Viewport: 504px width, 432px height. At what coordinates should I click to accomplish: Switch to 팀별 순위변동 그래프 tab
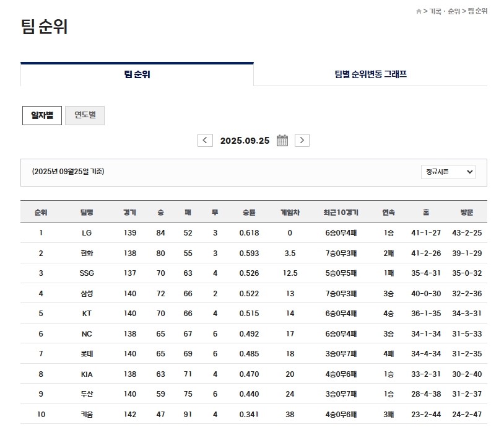[371, 74]
